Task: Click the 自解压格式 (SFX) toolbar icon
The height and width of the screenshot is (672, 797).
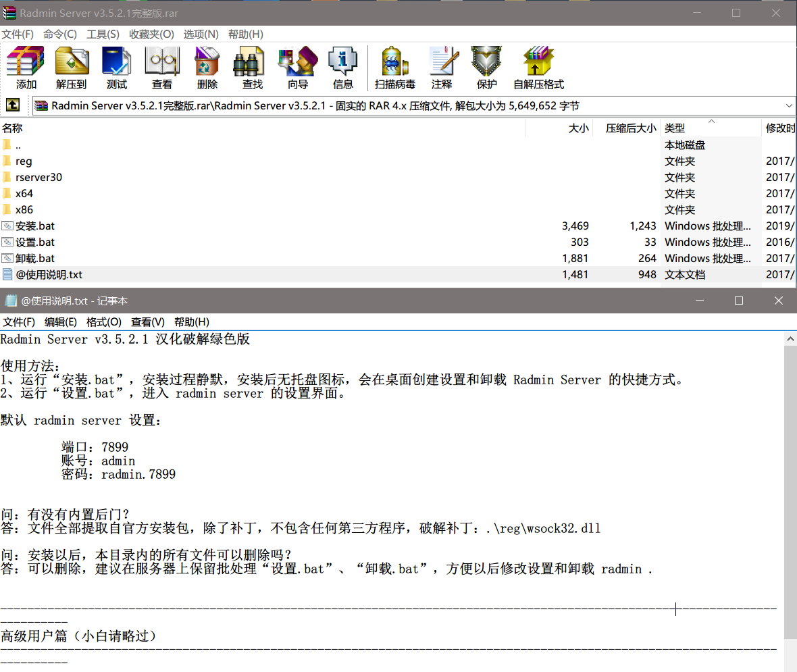Action: (538, 61)
